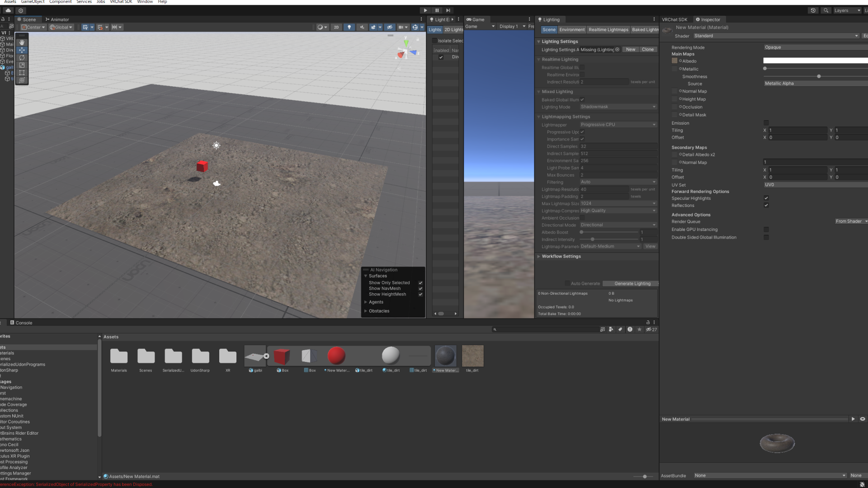This screenshot has height=488, width=868.
Task: Switch Scene view to 2D mode
Action: 336,27
